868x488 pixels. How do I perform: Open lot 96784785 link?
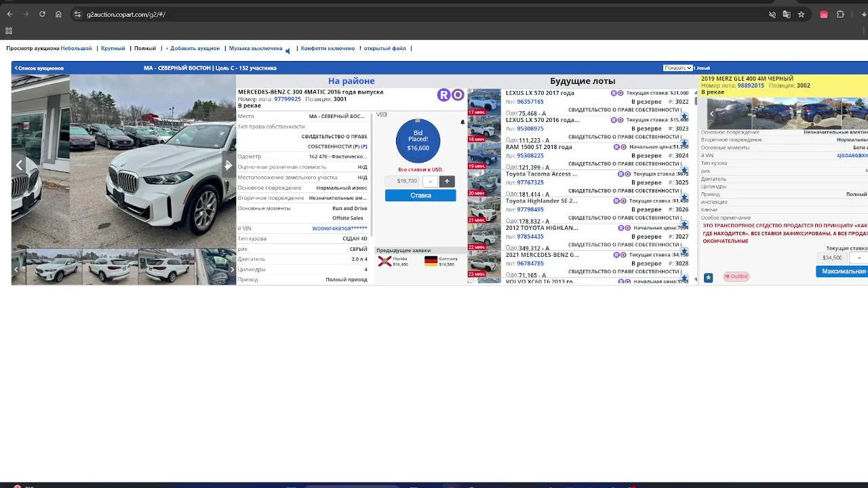point(530,264)
